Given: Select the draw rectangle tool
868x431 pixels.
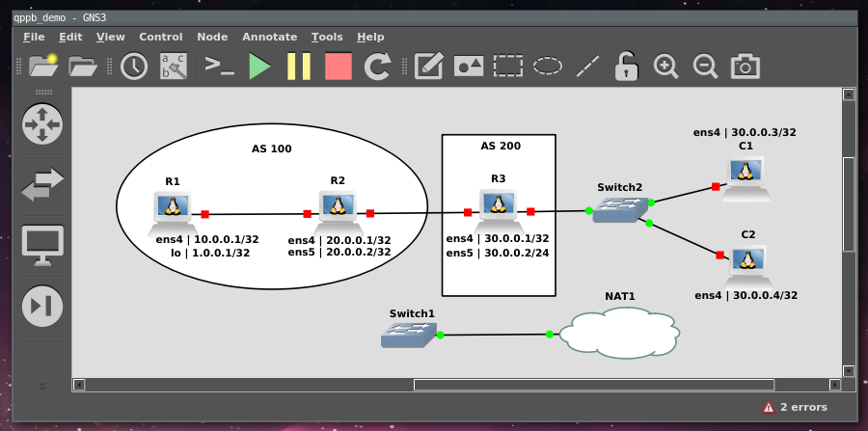Looking at the screenshot, I should click(508, 67).
